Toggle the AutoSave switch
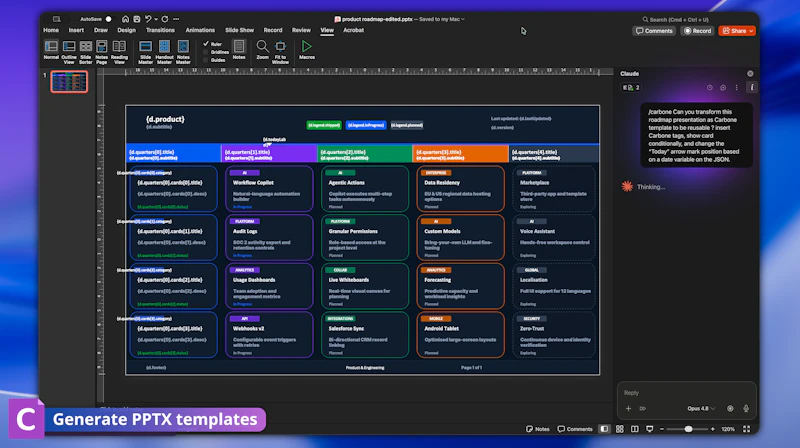 108,19
